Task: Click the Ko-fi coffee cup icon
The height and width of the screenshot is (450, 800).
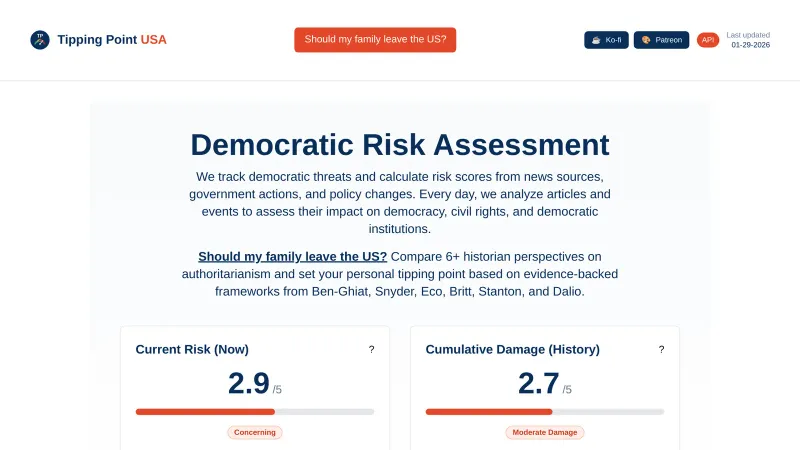Action: click(x=596, y=40)
